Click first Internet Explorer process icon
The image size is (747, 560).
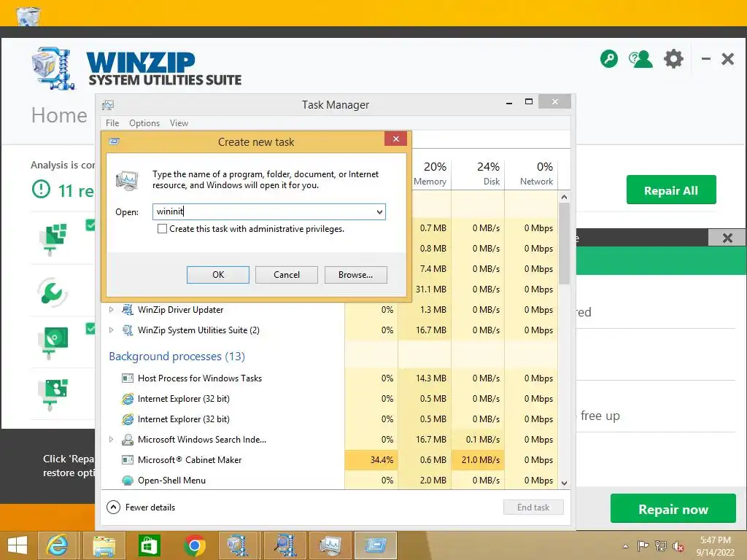tap(127, 399)
